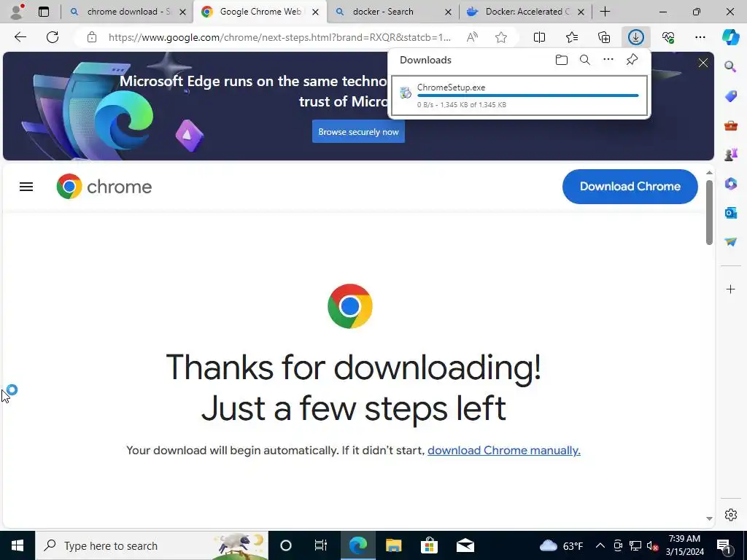Close the chrome download search tab
Screen dimensions: 747x560
pos(182,12)
